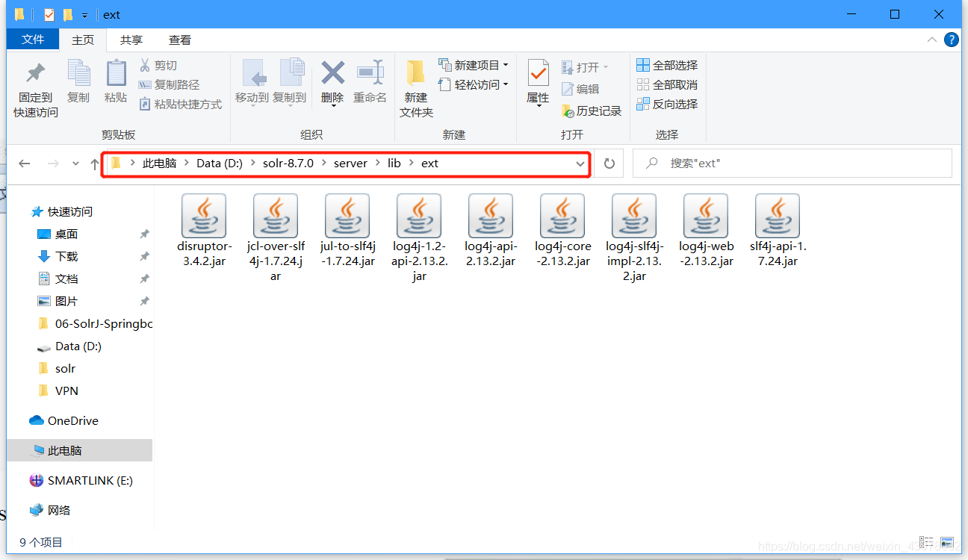
Task: Collapse the ribbon with chevron
Action: click(931, 40)
